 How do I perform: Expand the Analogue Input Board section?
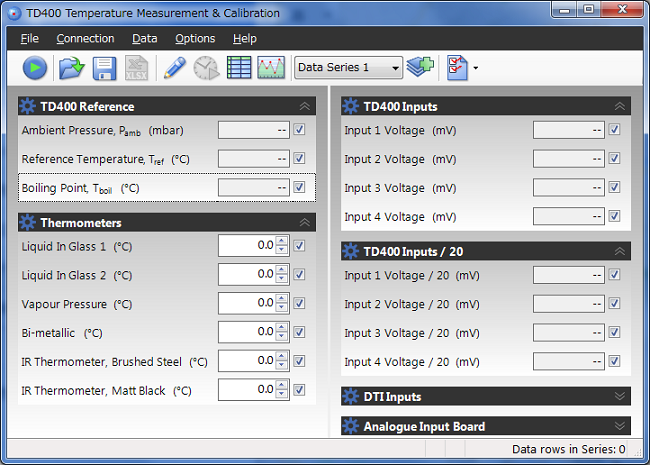(620, 426)
